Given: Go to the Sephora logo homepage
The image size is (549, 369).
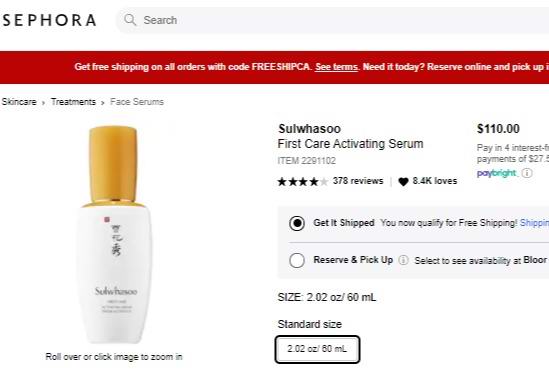Looking at the screenshot, I should click(49, 20).
